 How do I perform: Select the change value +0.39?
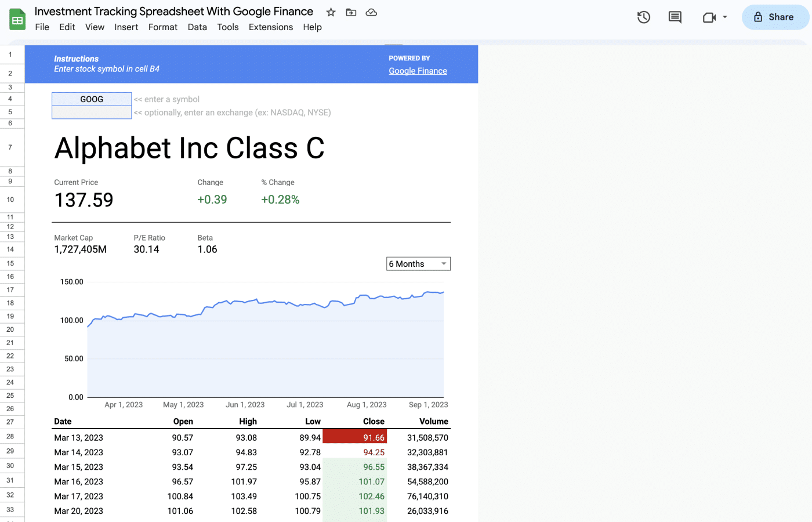tap(212, 200)
